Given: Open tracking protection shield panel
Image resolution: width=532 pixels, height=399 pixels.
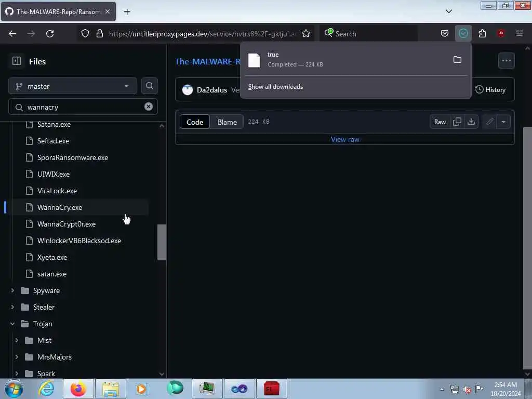Looking at the screenshot, I should tap(85, 33).
